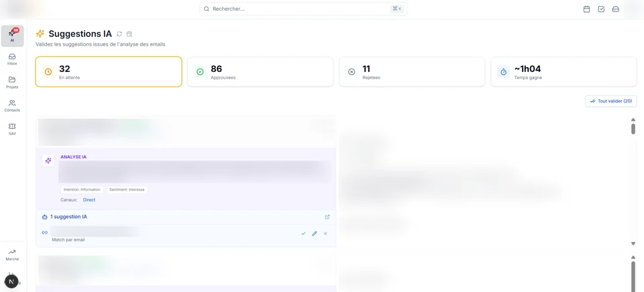
Task: Click the upper scrollbar thumb in the right panel
Action: click(x=633, y=129)
